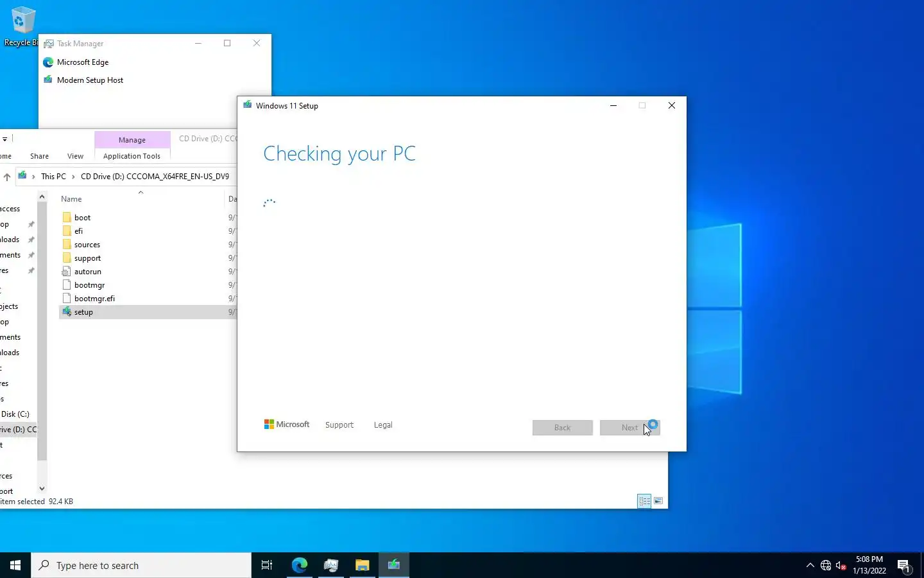Expand the breadcrumb chevron after This PC
924x578 pixels.
coord(73,177)
